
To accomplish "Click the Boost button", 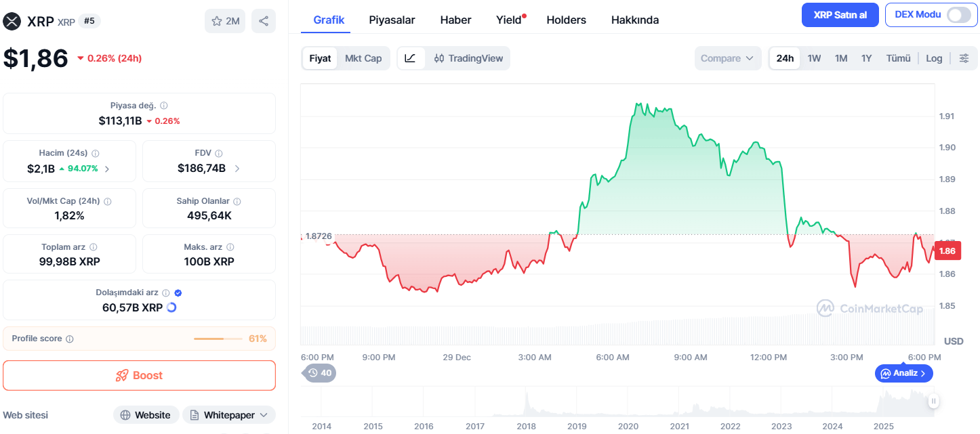I will click(139, 375).
